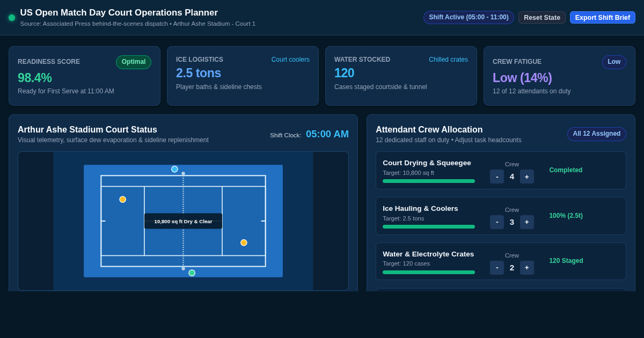644x338 pixels.
Task: Click the Low (14%) fatigue value
Action: click(x=522, y=78)
